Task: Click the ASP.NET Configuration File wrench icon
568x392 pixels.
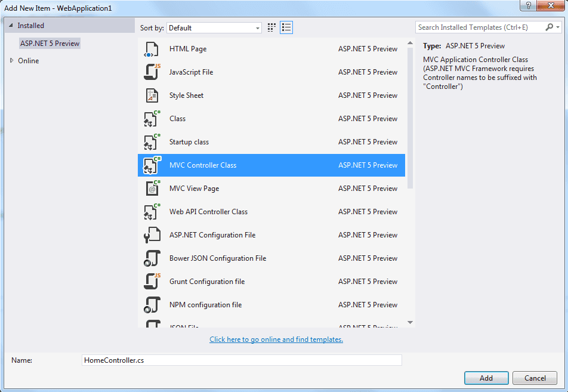Action: click(x=152, y=235)
